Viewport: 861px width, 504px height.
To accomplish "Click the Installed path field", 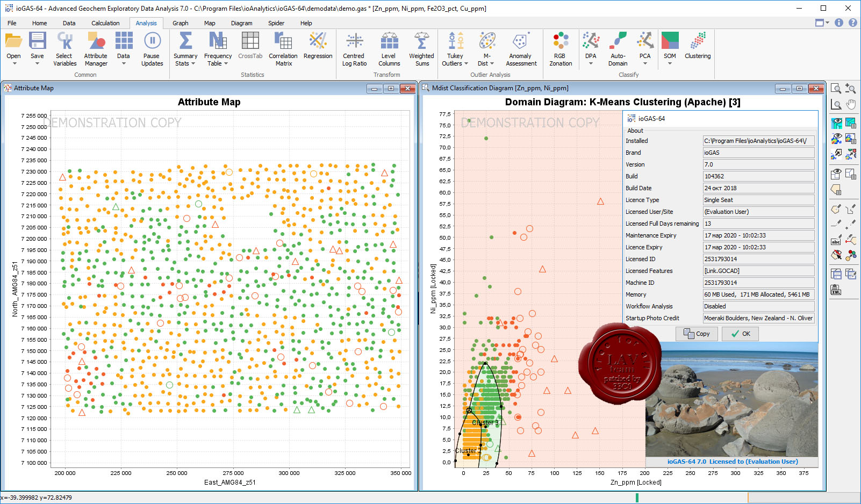I will 758,141.
